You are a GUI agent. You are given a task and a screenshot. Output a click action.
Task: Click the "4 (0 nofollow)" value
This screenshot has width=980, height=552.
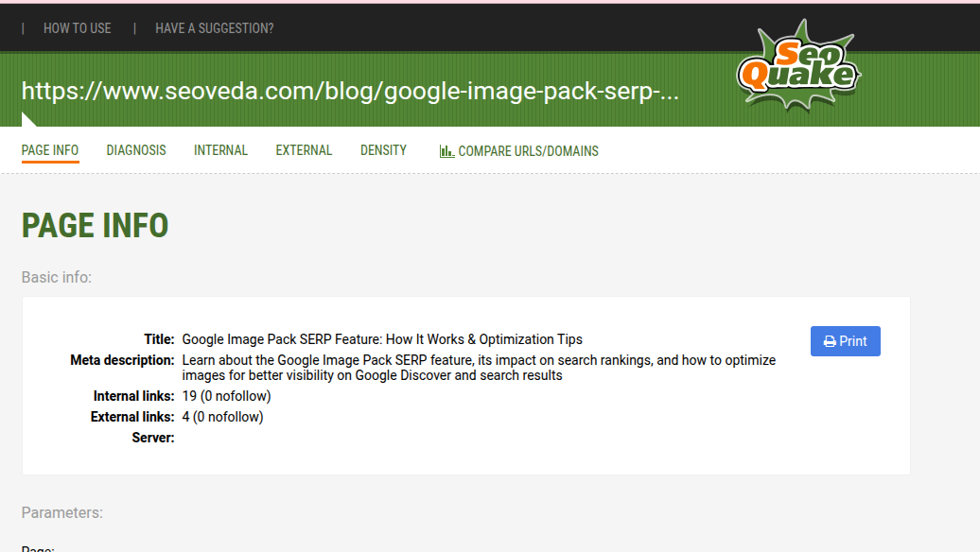[x=222, y=417]
